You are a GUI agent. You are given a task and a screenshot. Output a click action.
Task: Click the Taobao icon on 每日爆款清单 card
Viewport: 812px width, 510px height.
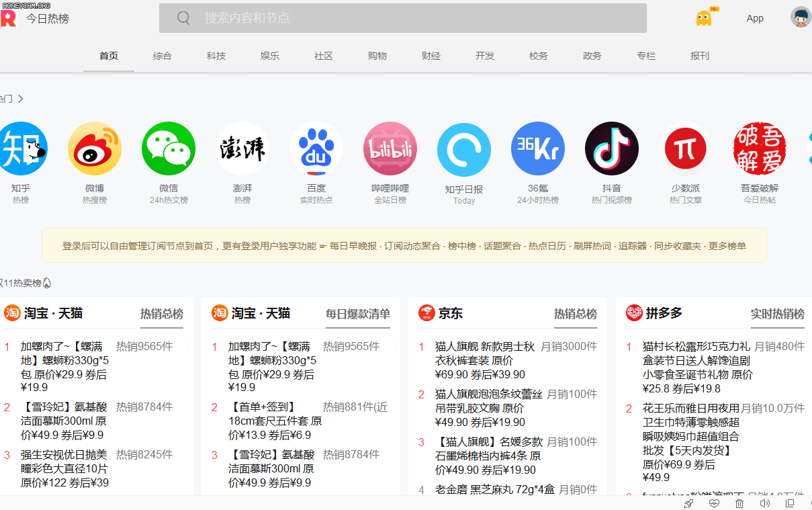click(220, 313)
